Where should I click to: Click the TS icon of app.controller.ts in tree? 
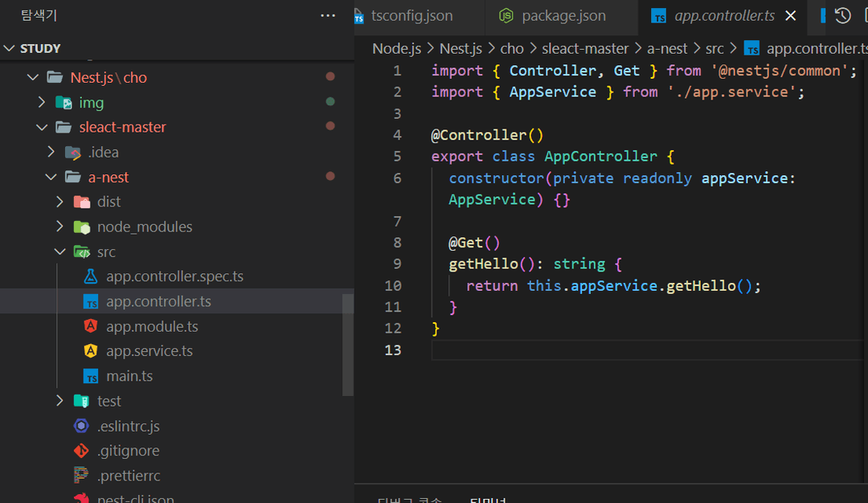91,301
